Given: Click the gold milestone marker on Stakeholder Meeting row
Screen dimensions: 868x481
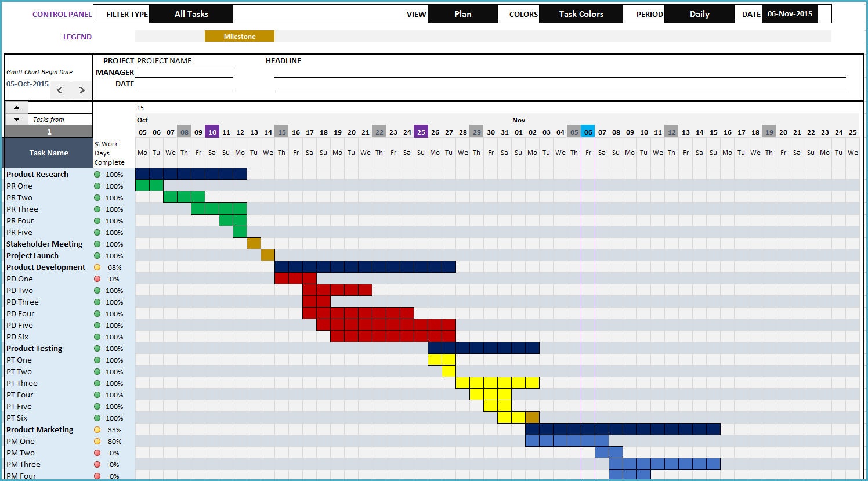Looking at the screenshot, I should [254, 244].
